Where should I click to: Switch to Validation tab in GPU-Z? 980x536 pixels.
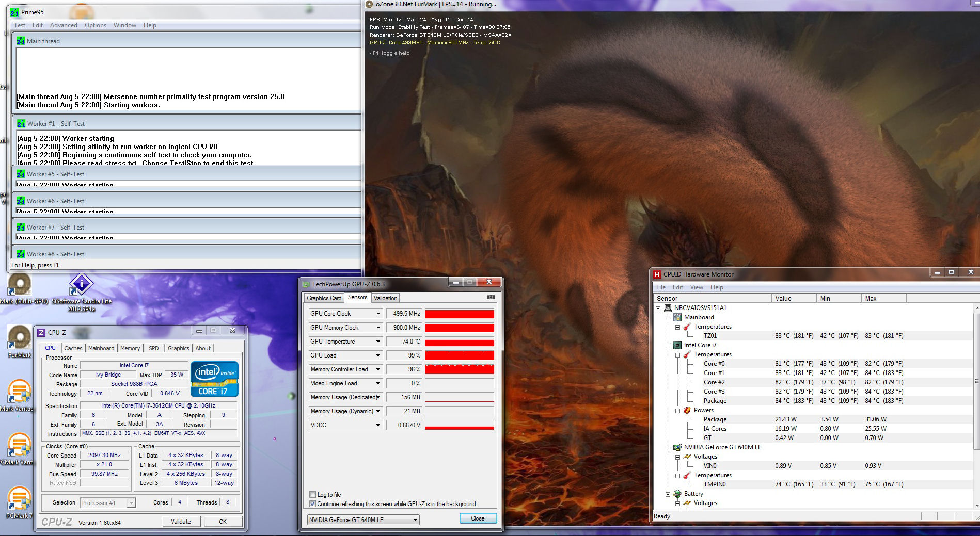[x=385, y=298]
